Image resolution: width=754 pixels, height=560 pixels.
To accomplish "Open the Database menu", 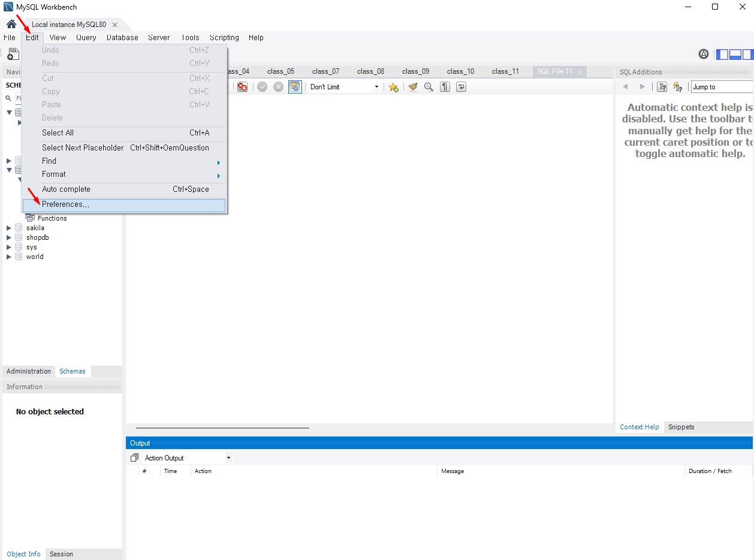I will click(122, 38).
